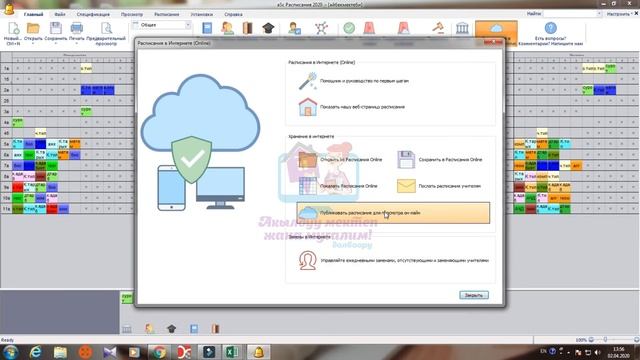Image resolution: width=640 pixels, height=360 pixels.
Task: Click the Open folder icon in the ribbon
Action: 33,29
